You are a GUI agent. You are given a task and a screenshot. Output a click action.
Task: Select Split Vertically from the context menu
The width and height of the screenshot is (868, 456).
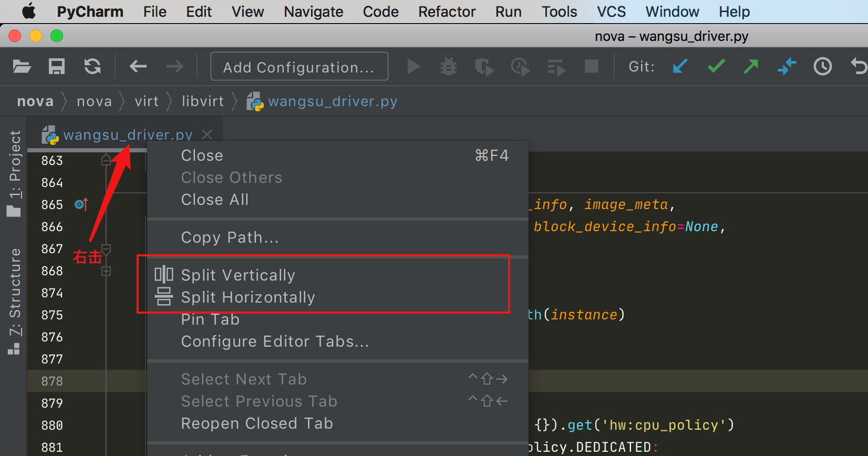coord(237,275)
